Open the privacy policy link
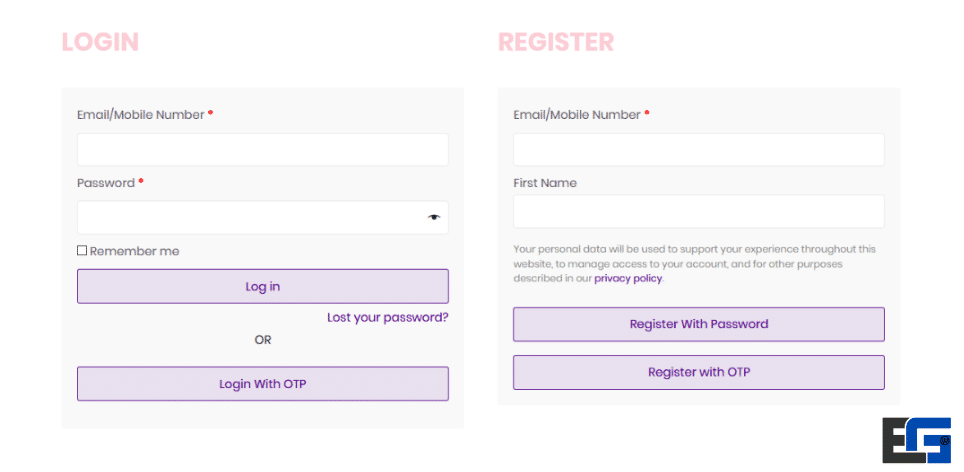964x472 pixels. click(628, 279)
